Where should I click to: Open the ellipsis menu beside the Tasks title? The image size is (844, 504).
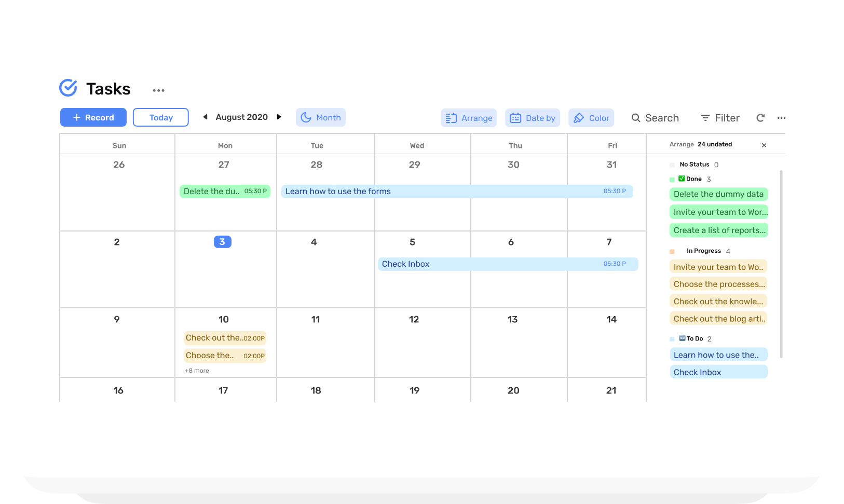[158, 90]
